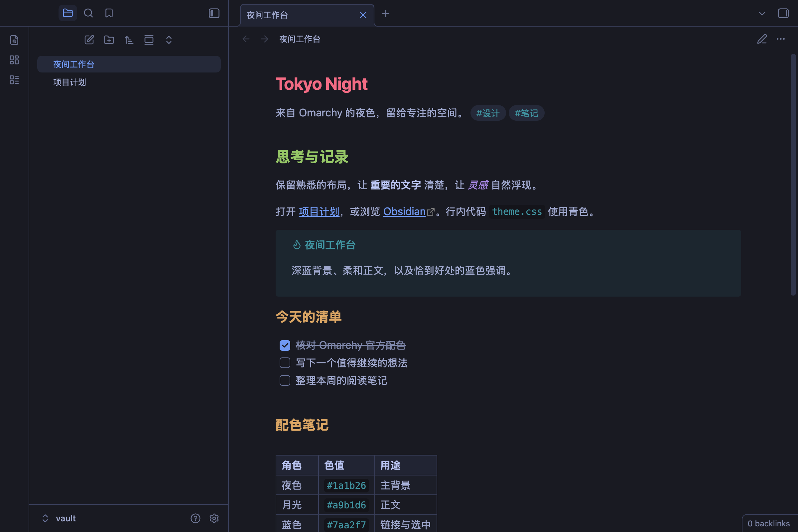Click the italic 灵感 text
798x532 pixels.
tap(478, 185)
